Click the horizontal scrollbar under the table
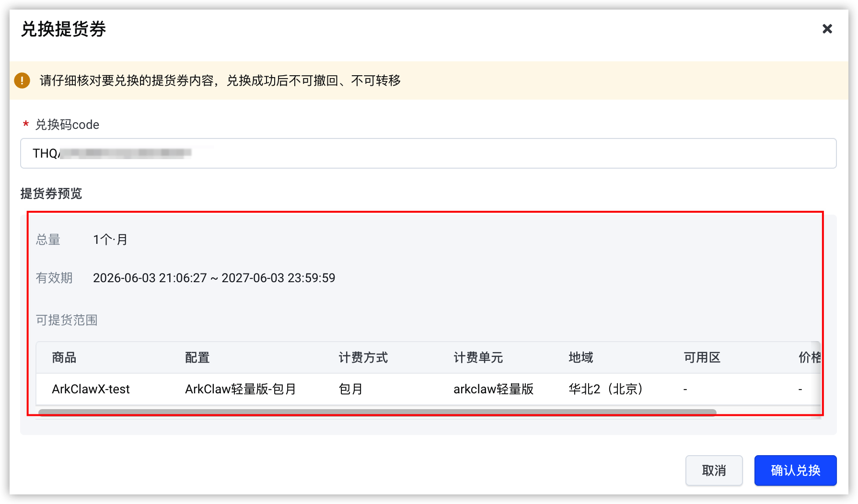Viewport: 858px width, 504px height. tap(377, 412)
